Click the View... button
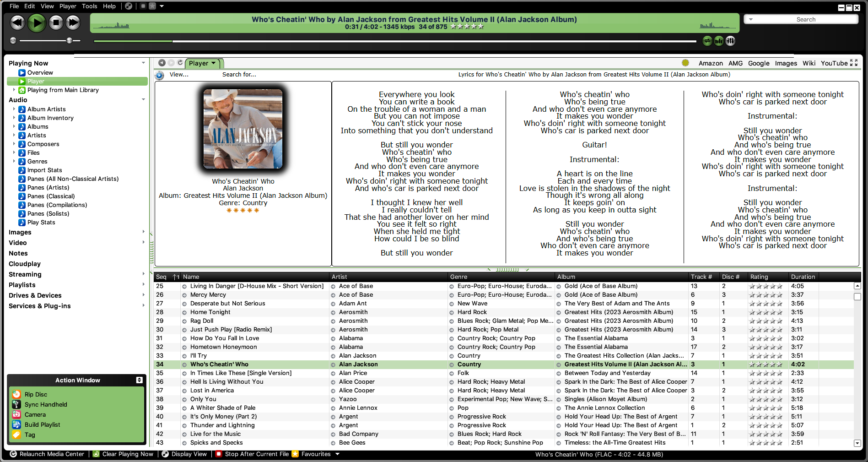The height and width of the screenshot is (462, 868). click(x=179, y=75)
